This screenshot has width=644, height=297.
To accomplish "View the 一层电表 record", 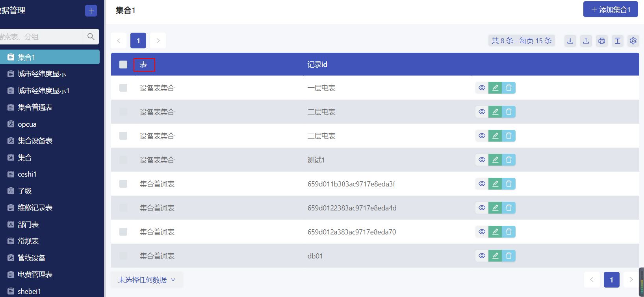I will click(482, 88).
